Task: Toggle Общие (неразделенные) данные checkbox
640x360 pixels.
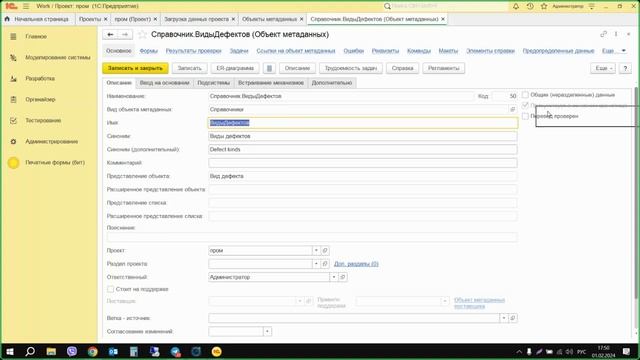Action: point(525,95)
